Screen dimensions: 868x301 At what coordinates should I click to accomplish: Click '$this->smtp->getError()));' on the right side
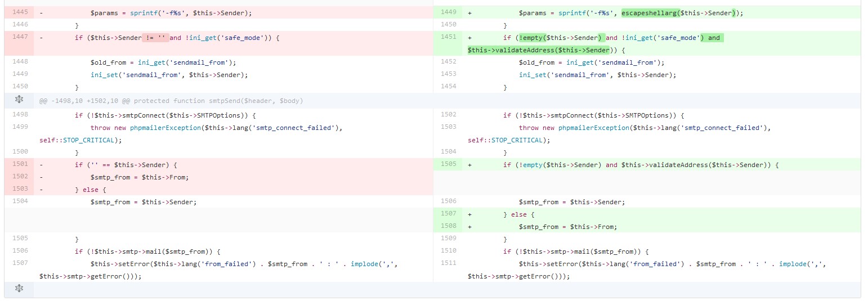tap(519, 276)
